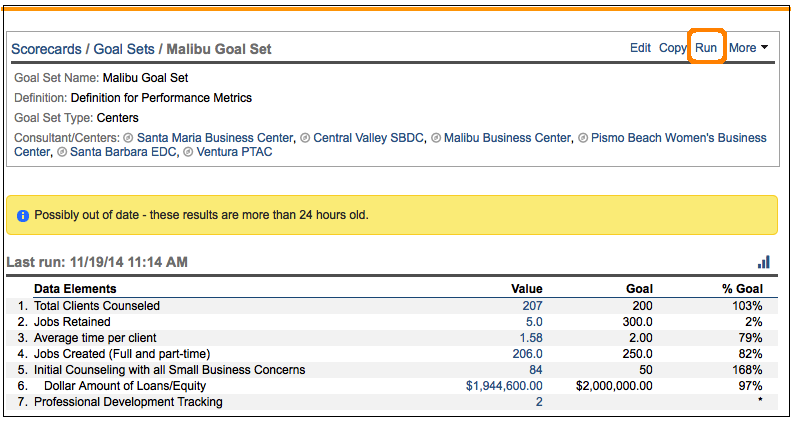795x422 pixels.
Task: Click the icon before Malibu Business Center
Action: click(x=435, y=138)
